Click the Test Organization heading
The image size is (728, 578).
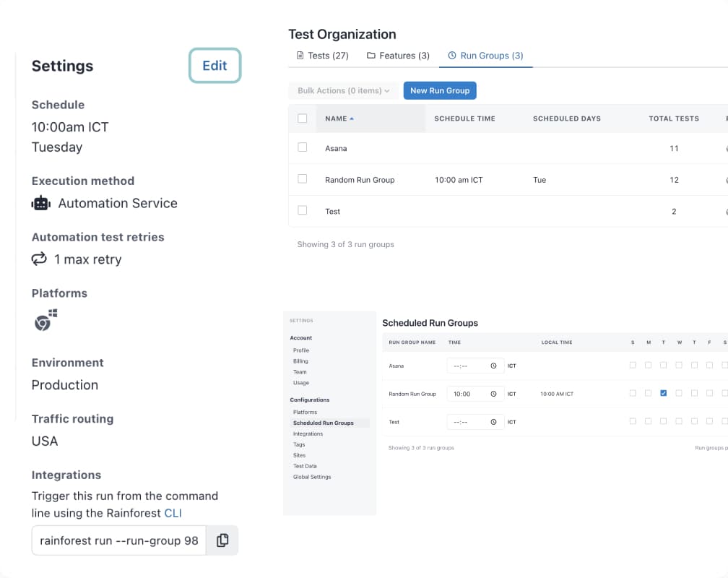tap(342, 35)
